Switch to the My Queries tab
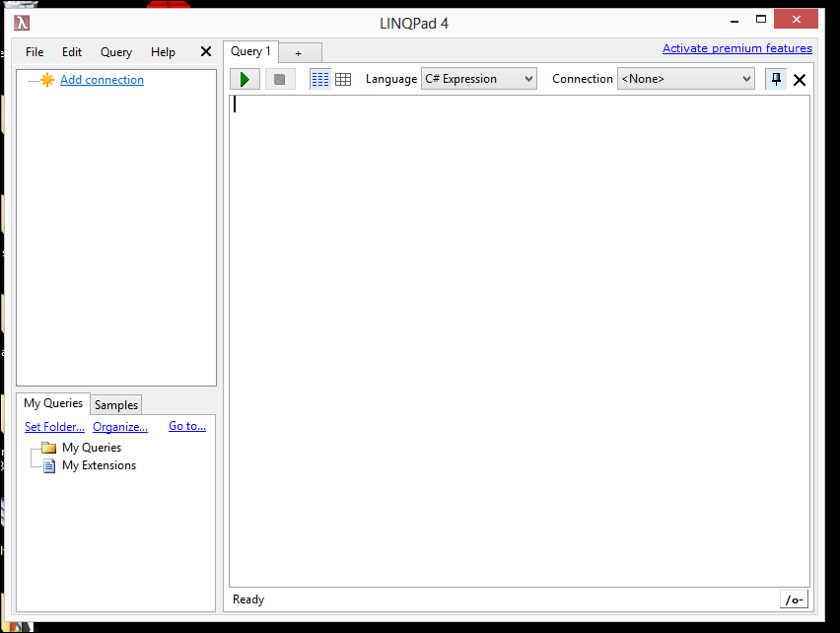Image resolution: width=840 pixels, height=633 pixels. tap(53, 403)
